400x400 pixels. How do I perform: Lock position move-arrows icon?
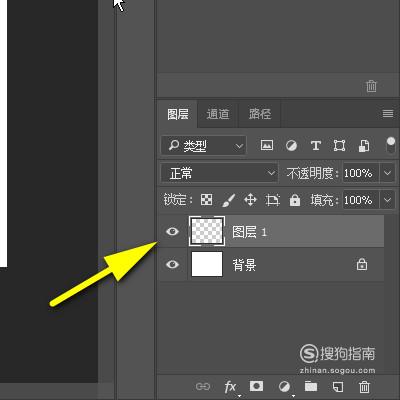coord(250,200)
